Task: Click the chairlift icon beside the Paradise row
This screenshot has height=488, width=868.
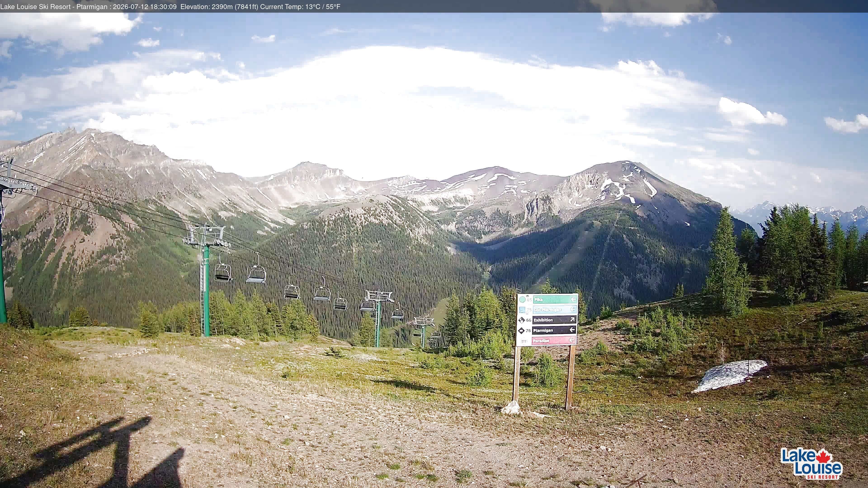Action: click(x=524, y=342)
